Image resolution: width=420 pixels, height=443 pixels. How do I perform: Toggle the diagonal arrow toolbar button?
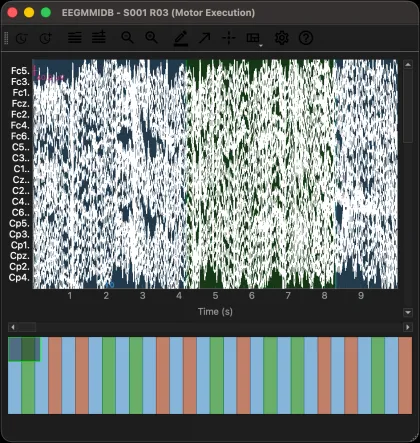[x=205, y=38]
